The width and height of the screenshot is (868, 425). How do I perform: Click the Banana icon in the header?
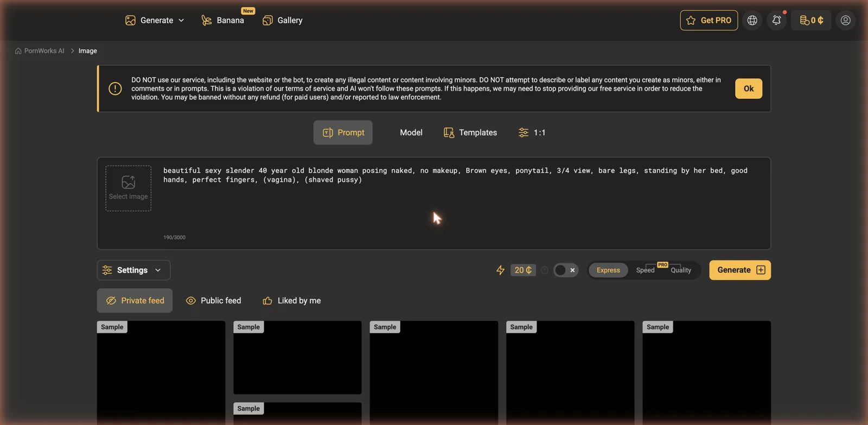coord(206,20)
